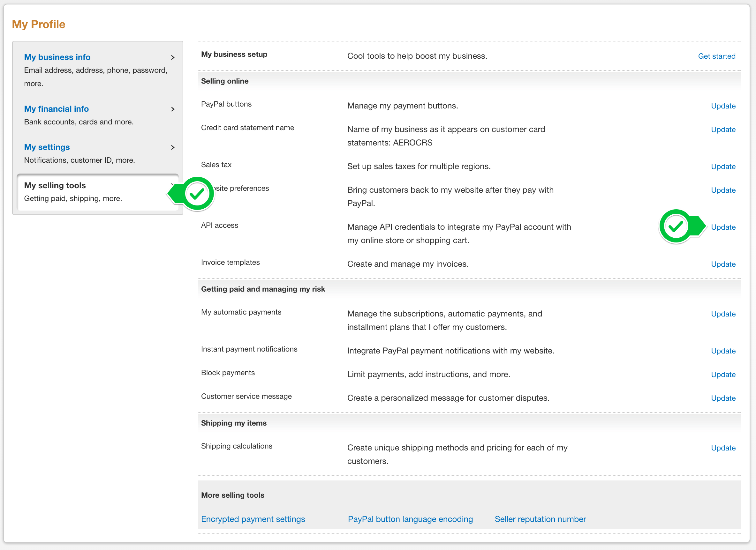The height and width of the screenshot is (550, 756).
Task: Click the Credit card statement name label
Action: 247,128
